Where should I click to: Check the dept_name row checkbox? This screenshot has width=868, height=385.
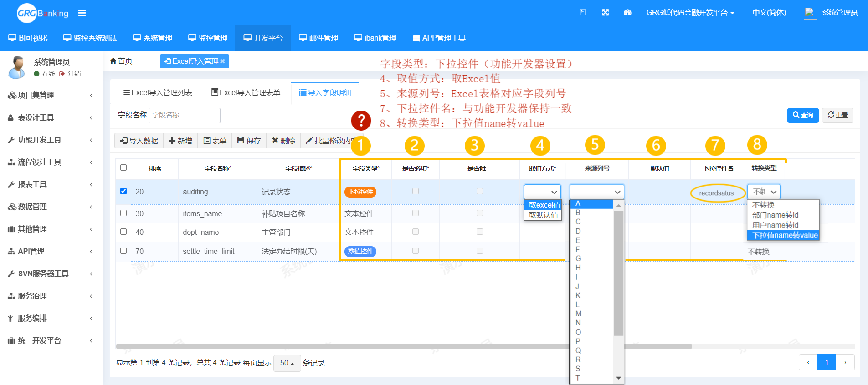point(123,232)
